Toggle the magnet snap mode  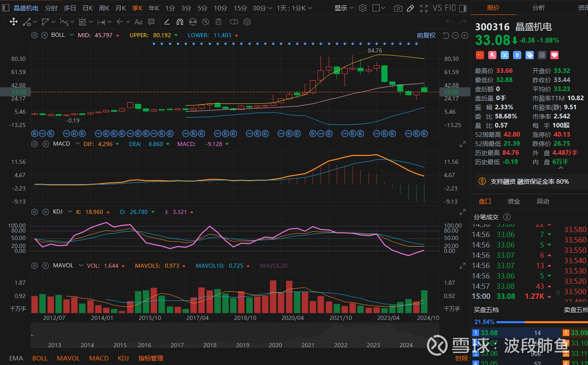[180, 22]
